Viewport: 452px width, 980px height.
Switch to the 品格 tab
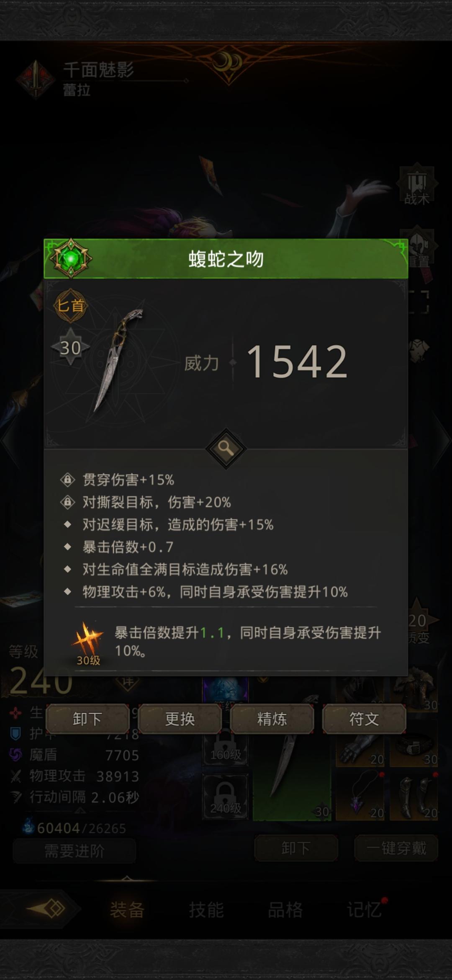(285, 910)
